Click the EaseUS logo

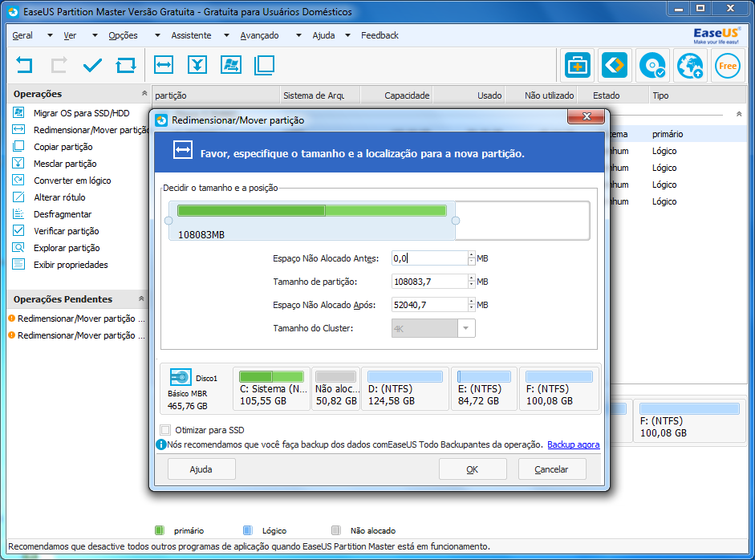pyautogui.click(x=716, y=35)
